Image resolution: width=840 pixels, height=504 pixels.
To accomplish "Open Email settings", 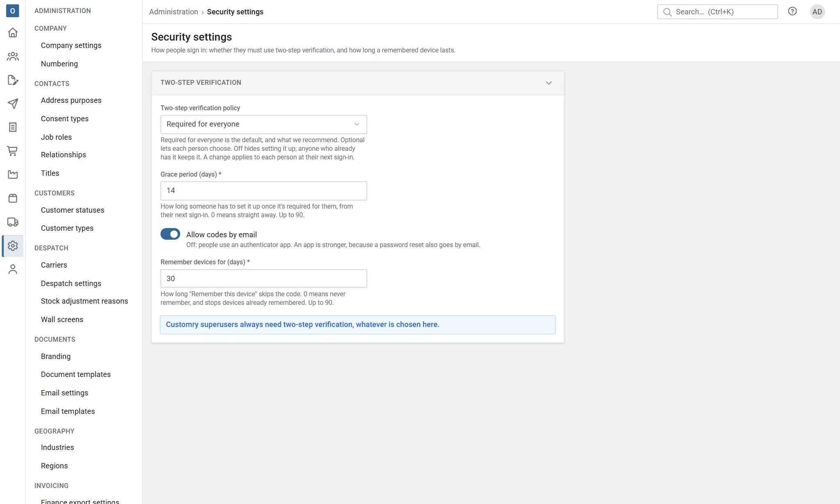I will click(x=65, y=393).
